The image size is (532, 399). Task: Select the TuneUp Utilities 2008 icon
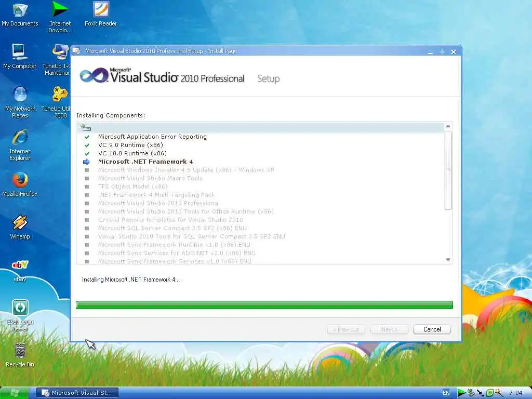click(x=56, y=102)
